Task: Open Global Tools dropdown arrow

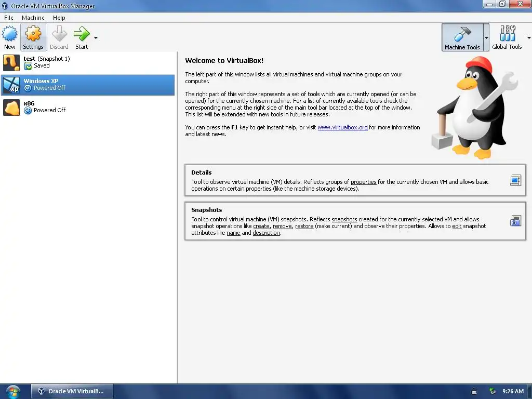Action: (529, 37)
